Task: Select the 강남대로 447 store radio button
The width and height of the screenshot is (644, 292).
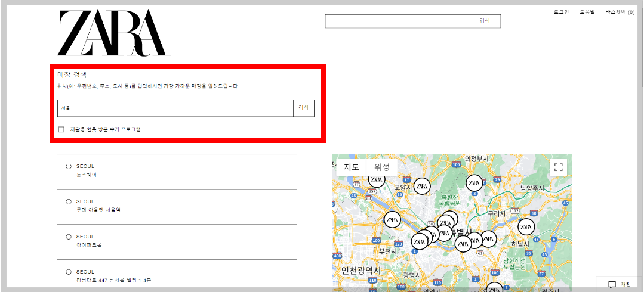Action: [x=69, y=272]
